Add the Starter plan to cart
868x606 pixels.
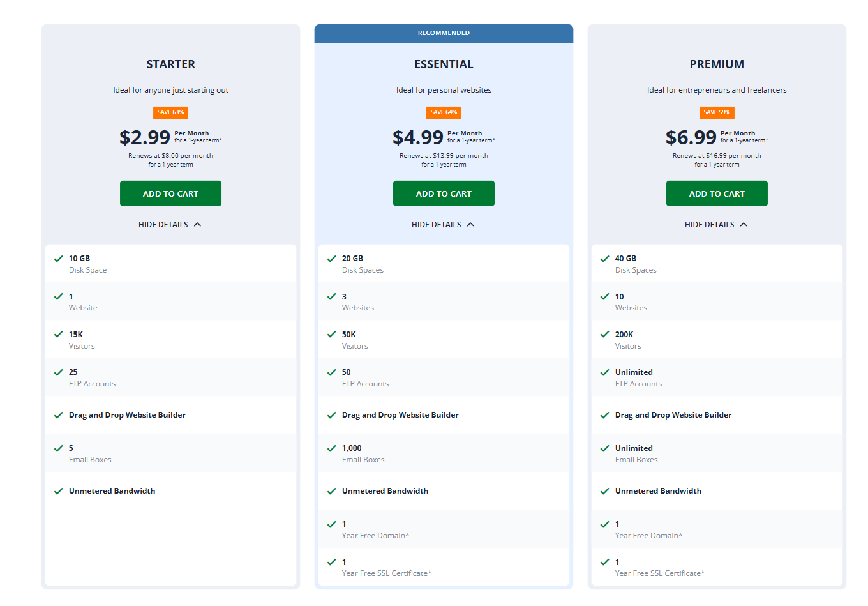tap(170, 193)
